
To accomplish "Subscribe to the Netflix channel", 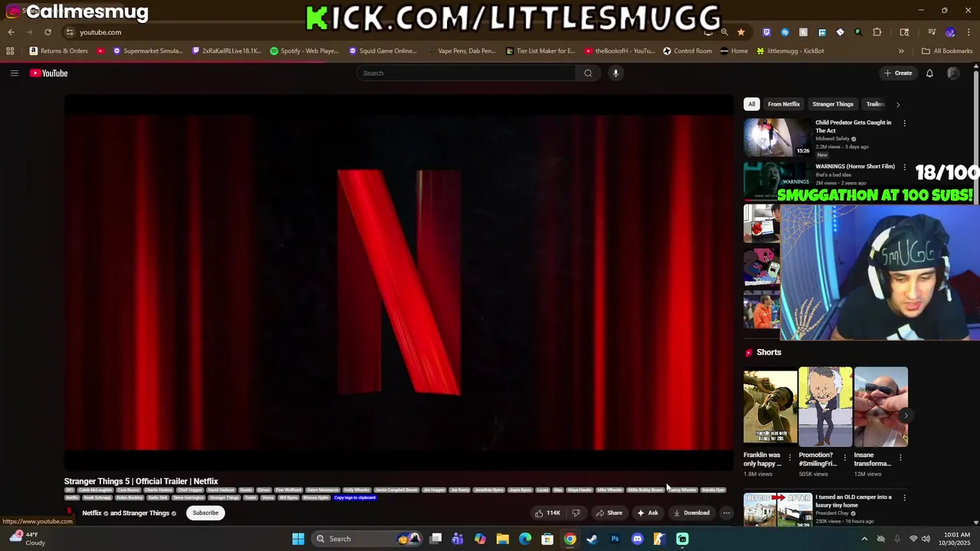I will pyautogui.click(x=205, y=513).
